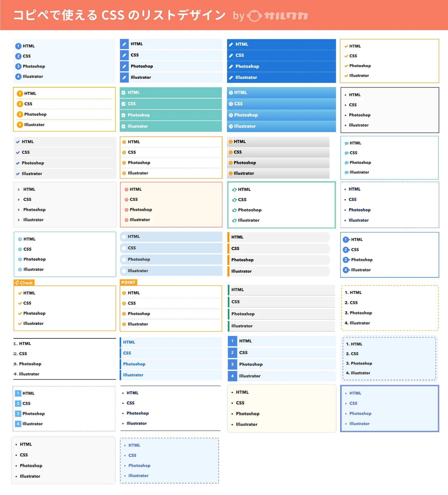Expand the orange chevron beside CSS in the gray gradient list
Screen dimensions: 448x495
coord(231,152)
